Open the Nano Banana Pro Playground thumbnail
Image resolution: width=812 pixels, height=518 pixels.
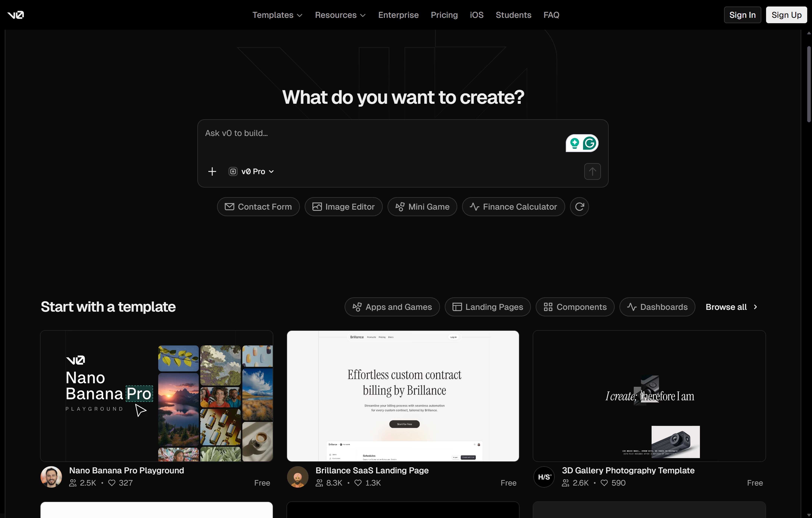pyautogui.click(x=156, y=396)
